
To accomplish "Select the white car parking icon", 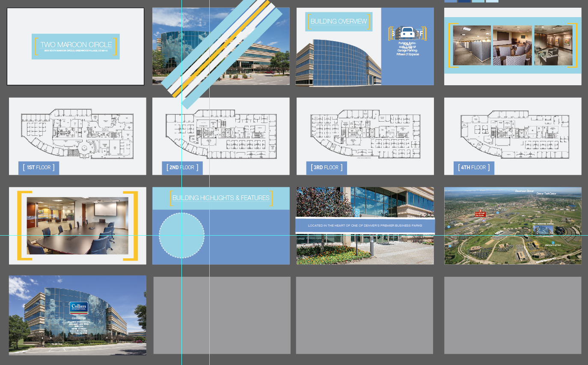I will (407, 33).
